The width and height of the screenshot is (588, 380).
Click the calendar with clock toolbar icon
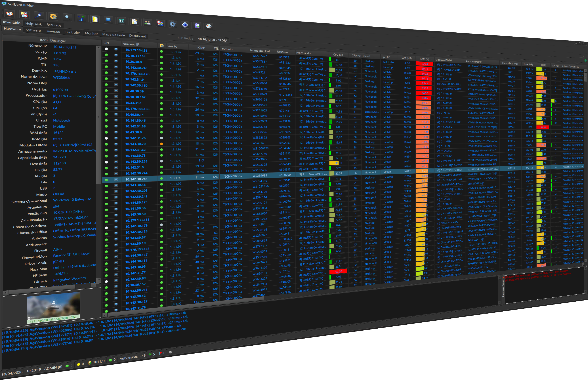coord(160,23)
